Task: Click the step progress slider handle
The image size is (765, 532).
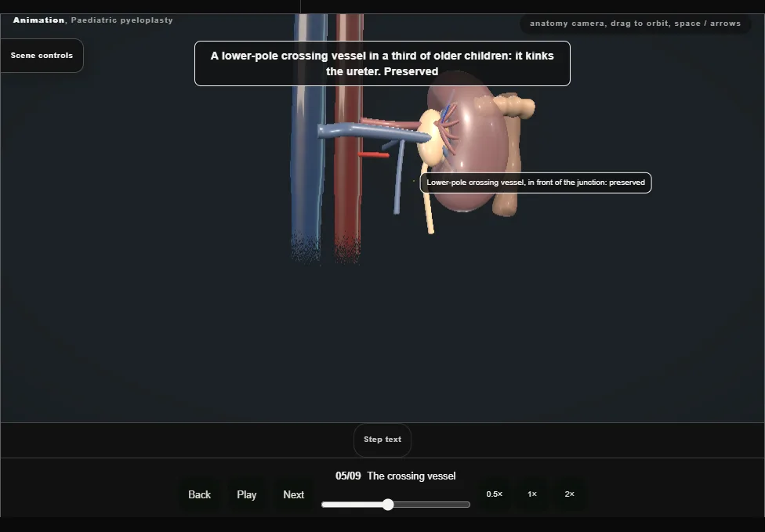Action: click(x=388, y=505)
